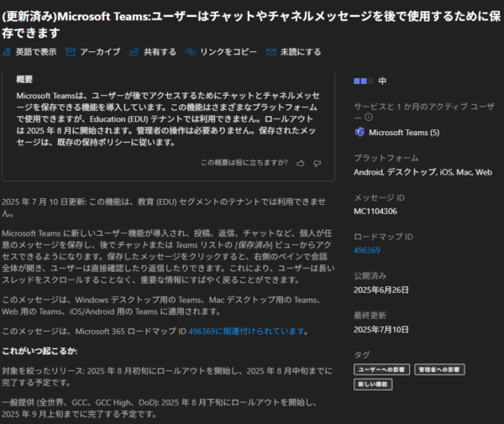Click the last updated date 2025年7月10日
This screenshot has height=424, width=504.
(x=381, y=330)
